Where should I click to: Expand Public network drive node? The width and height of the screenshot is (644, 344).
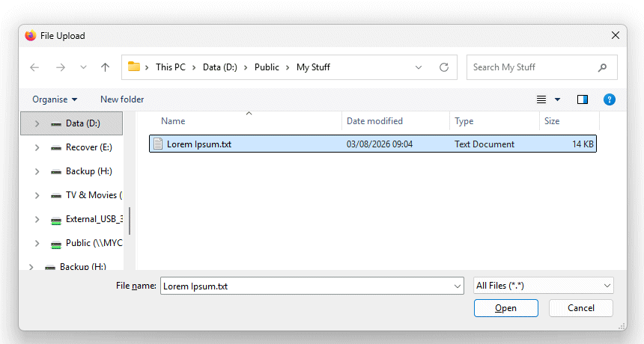[x=37, y=243]
